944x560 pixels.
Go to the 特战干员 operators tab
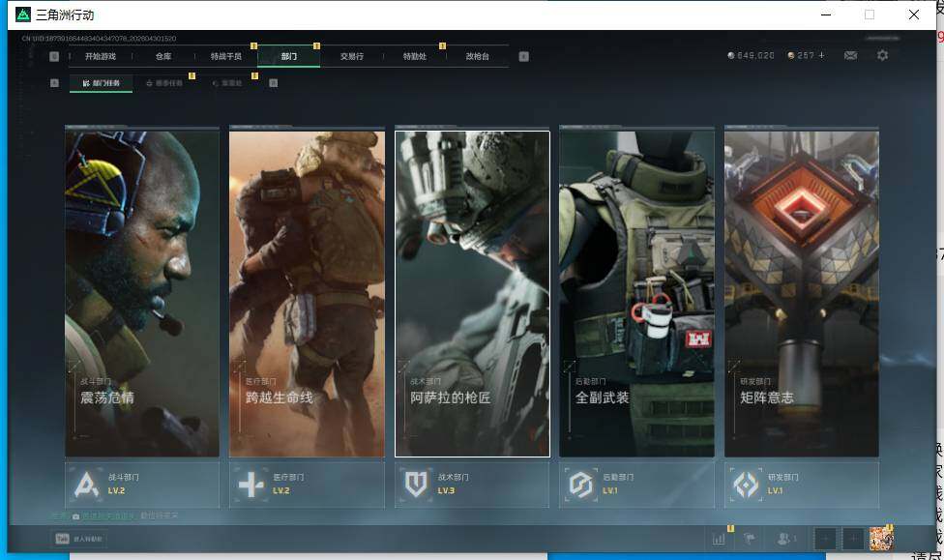click(x=226, y=56)
